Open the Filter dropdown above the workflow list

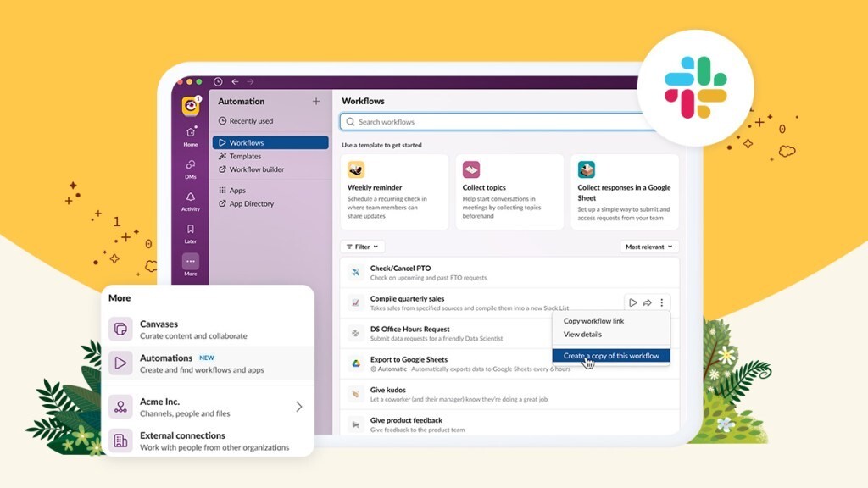(x=361, y=246)
